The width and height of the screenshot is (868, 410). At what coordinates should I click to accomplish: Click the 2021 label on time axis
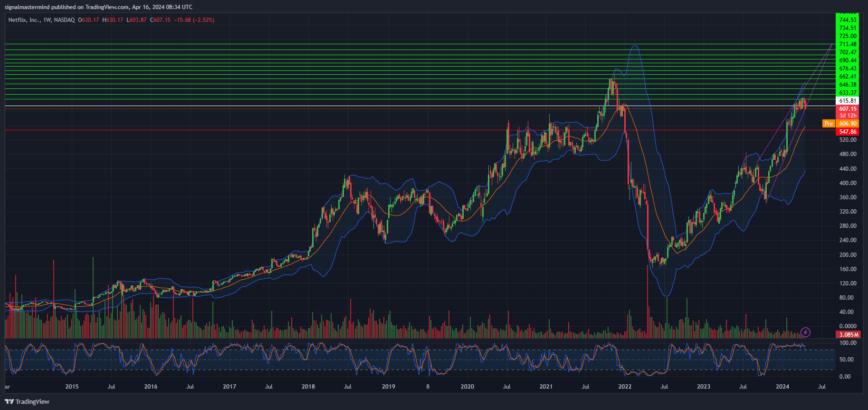[x=546, y=387]
